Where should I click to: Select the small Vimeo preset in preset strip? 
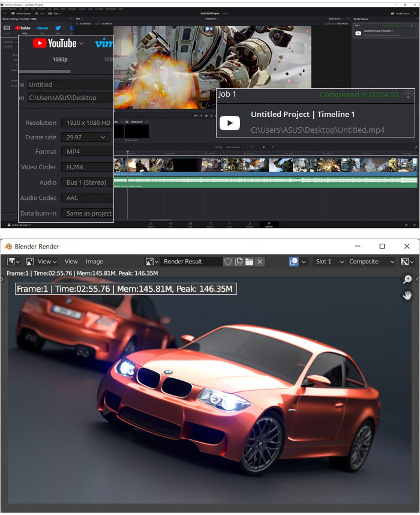pos(43,28)
